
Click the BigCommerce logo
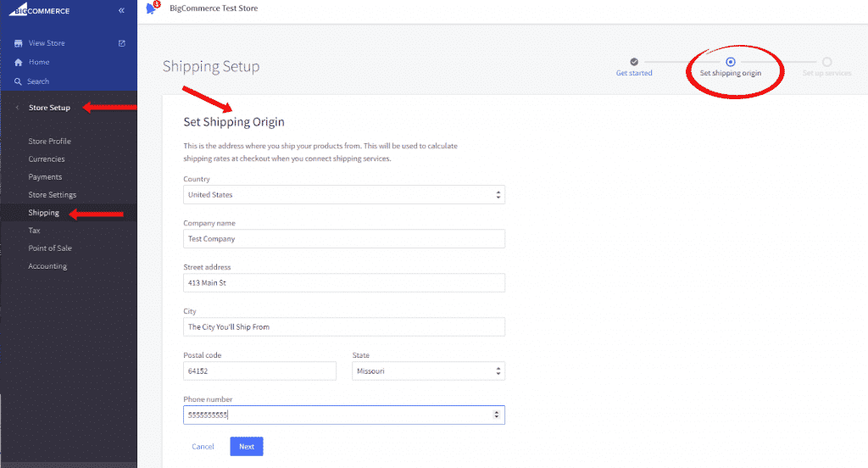[39, 10]
